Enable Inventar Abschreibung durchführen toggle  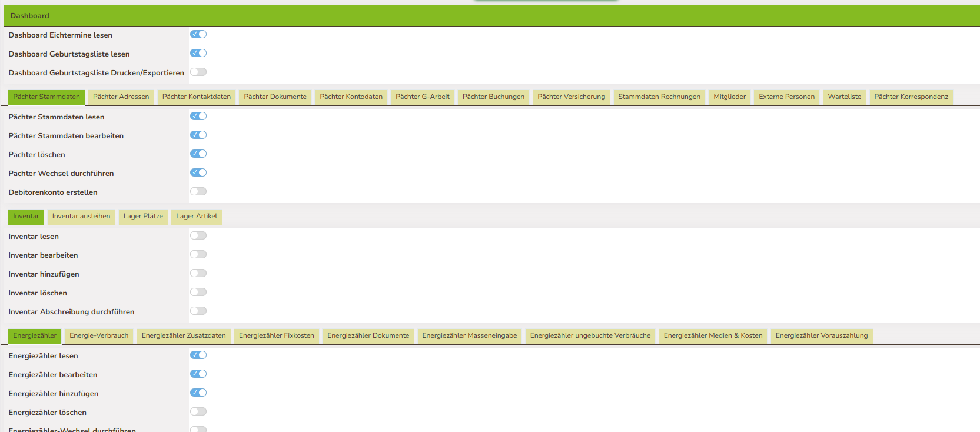coord(198,311)
